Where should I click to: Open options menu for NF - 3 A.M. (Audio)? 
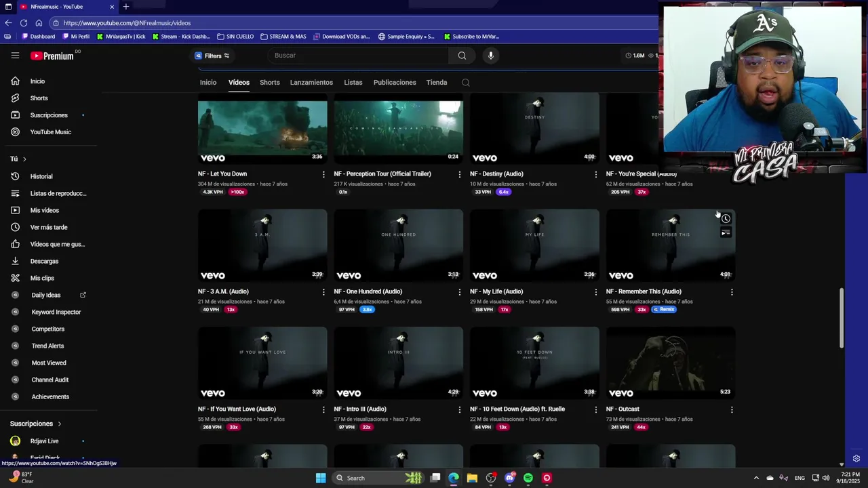[323, 292]
